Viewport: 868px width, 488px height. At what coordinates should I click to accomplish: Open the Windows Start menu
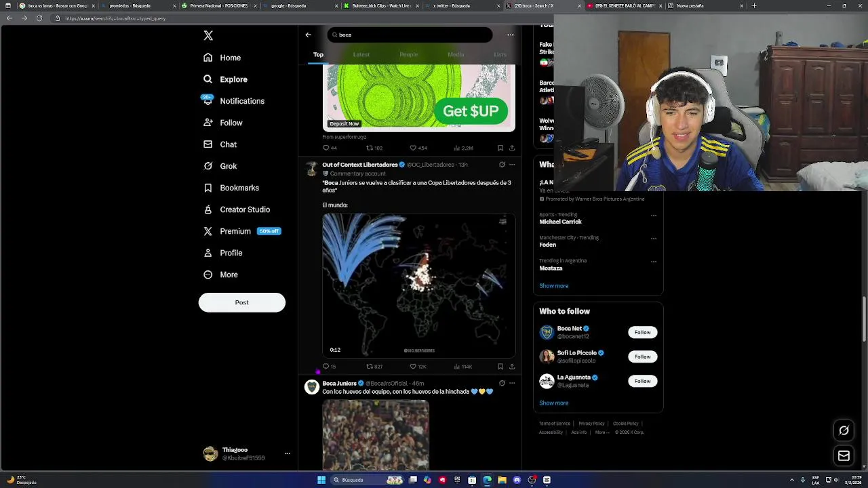tap(321, 480)
